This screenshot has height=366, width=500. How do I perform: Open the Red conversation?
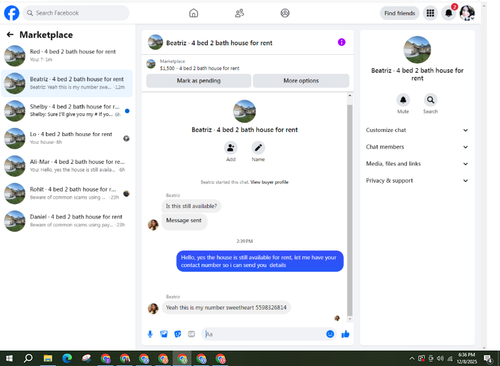(x=67, y=56)
